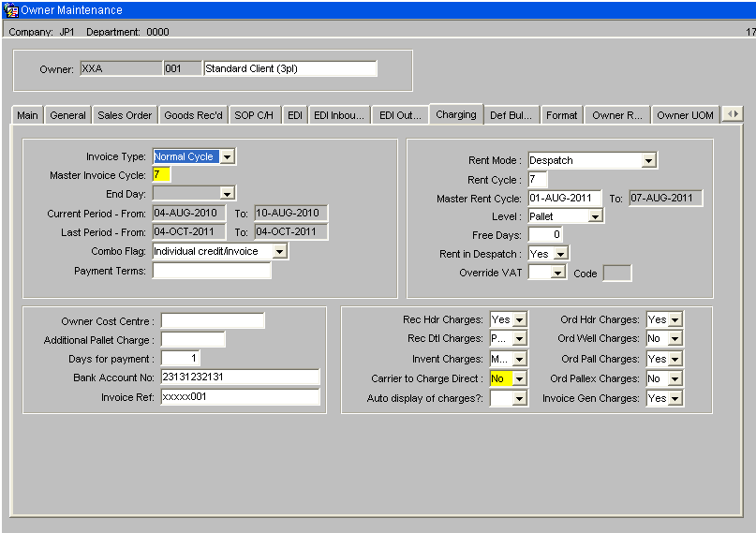This screenshot has height=533, width=756.
Task: Open the Ord Well Charges dropdown
Action: [675, 338]
